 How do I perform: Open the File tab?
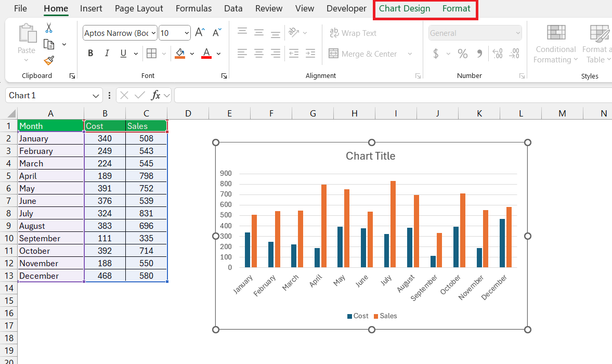pos(20,9)
